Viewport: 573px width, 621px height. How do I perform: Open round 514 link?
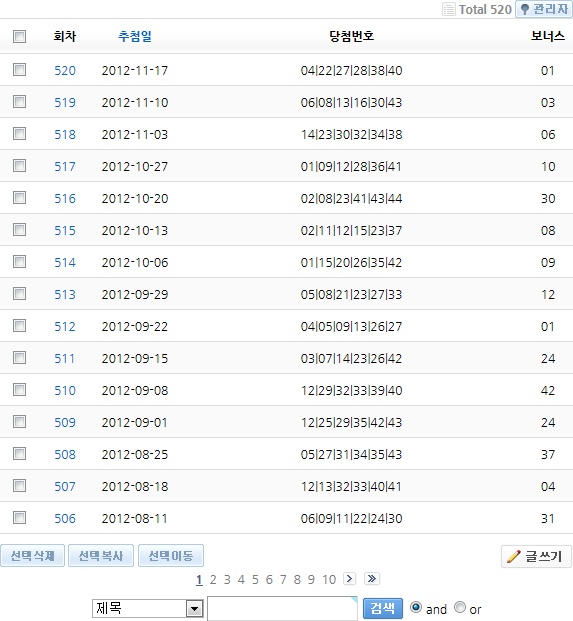coord(65,263)
